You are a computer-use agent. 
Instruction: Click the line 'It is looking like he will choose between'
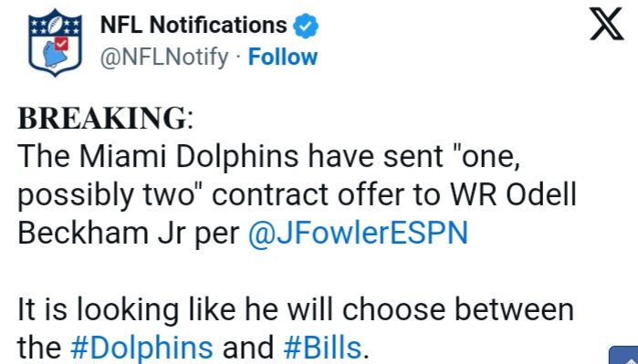(296, 310)
